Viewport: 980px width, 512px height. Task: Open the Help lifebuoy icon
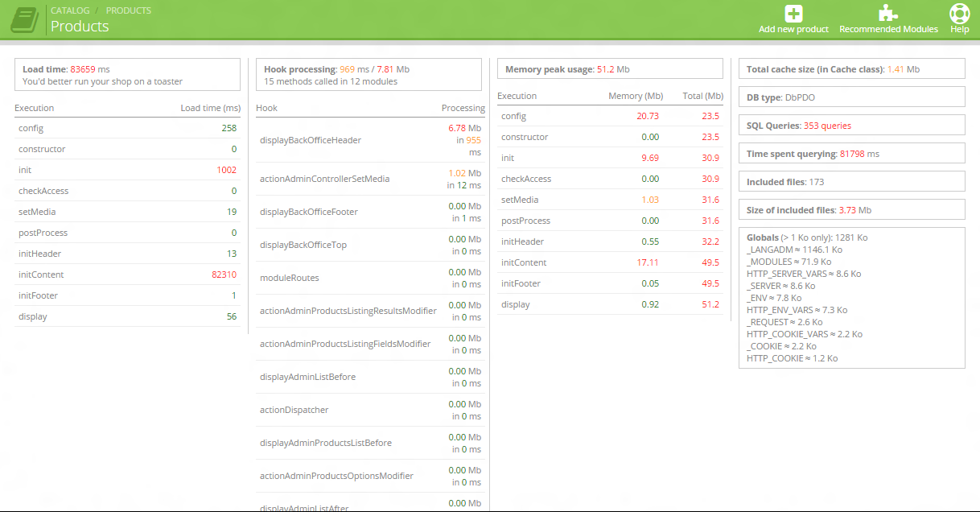click(959, 14)
